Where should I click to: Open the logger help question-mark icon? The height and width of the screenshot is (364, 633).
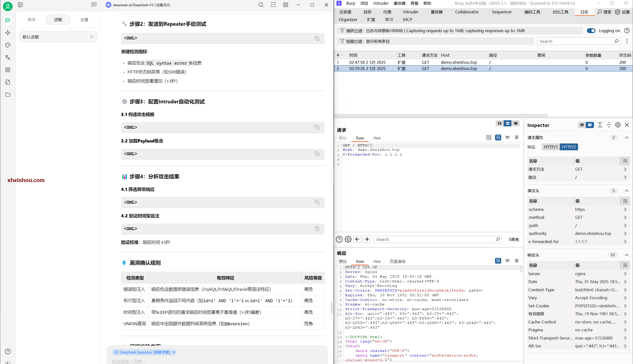tap(627, 30)
